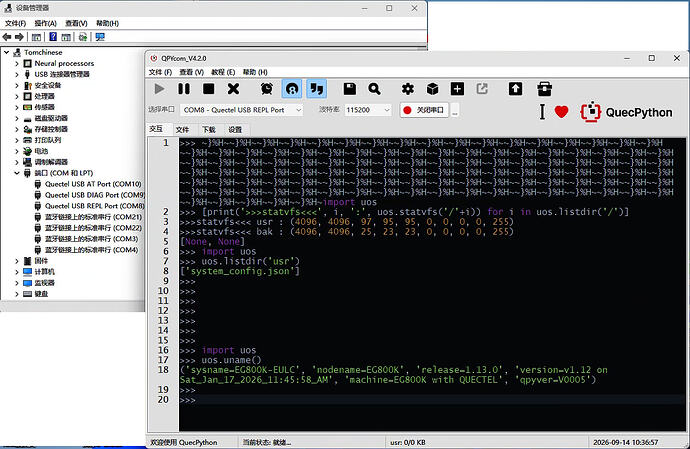Click the small ellipsis button beside 关闭串口
Screen dimensions: 690x449
(455, 110)
